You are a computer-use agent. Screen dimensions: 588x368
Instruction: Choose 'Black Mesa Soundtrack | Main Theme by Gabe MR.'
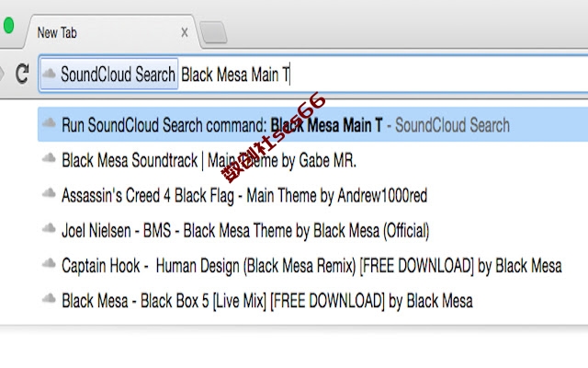[312, 160]
